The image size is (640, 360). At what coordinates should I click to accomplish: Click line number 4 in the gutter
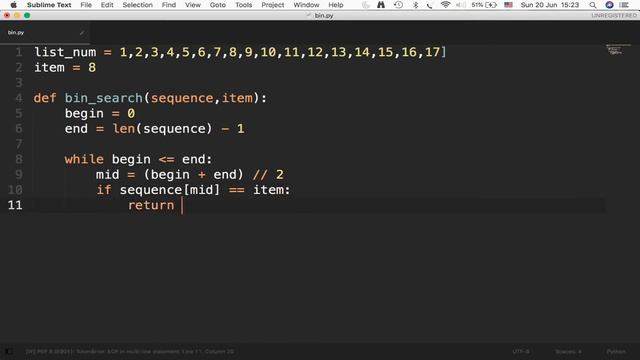[19, 98]
